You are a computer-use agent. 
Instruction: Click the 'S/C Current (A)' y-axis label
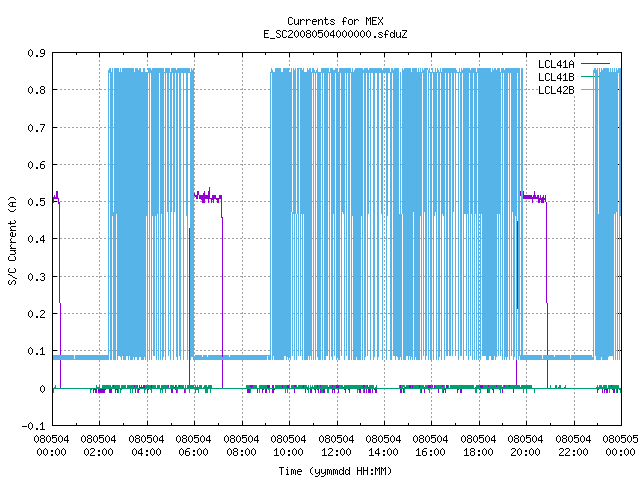coord(12,240)
